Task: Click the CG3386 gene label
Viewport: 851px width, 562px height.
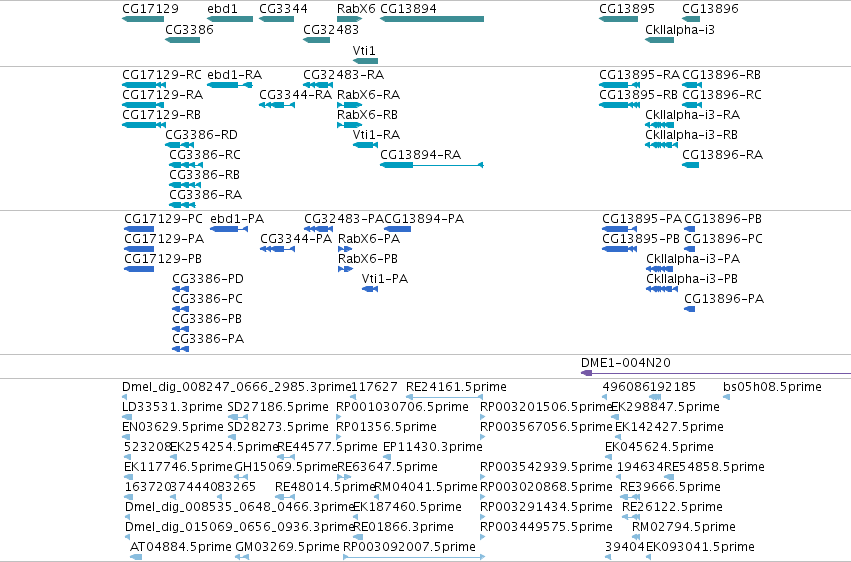Action: point(189,29)
